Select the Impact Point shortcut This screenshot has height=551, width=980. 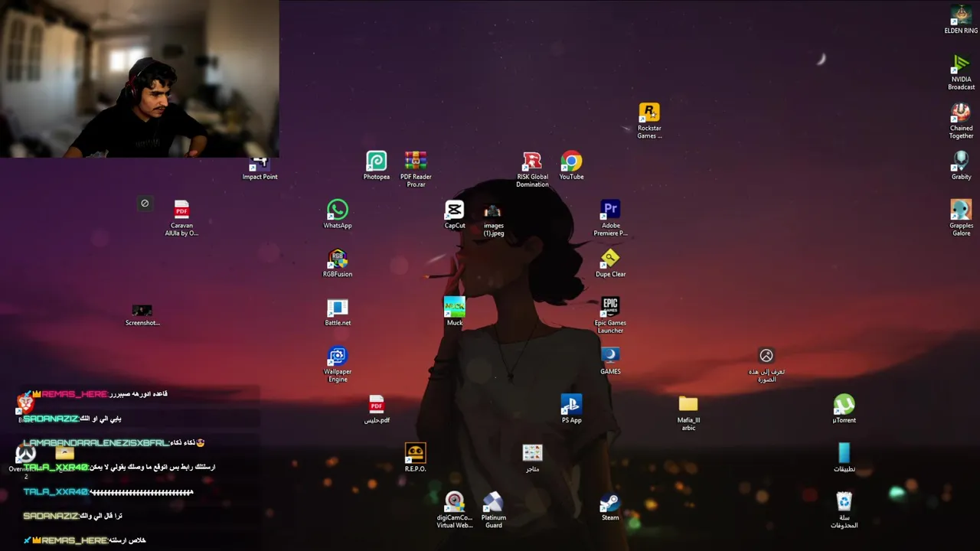pos(260,169)
